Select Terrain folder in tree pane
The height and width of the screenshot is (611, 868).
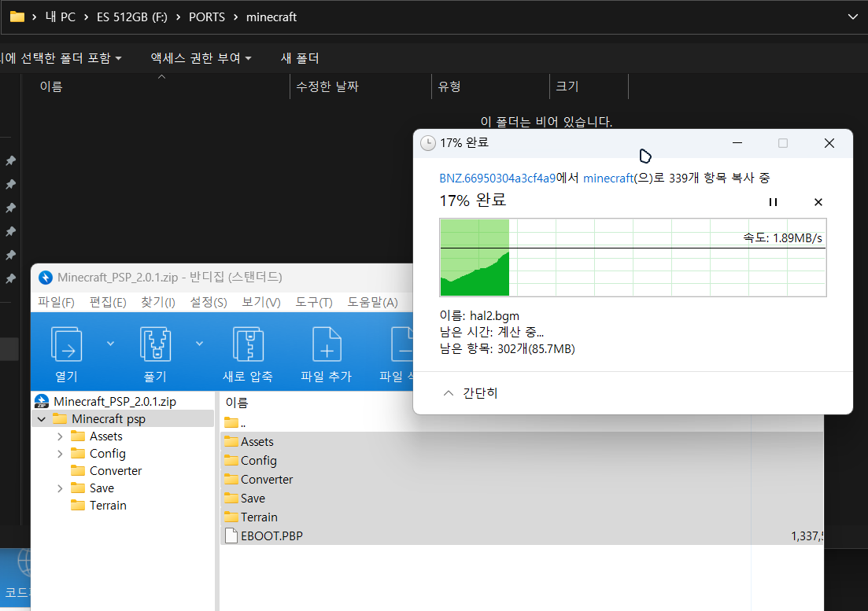tap(107, 506)
